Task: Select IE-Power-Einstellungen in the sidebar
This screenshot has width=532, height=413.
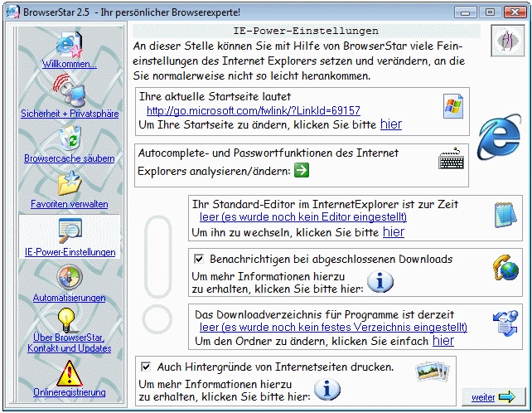Action: pos(69,236)
